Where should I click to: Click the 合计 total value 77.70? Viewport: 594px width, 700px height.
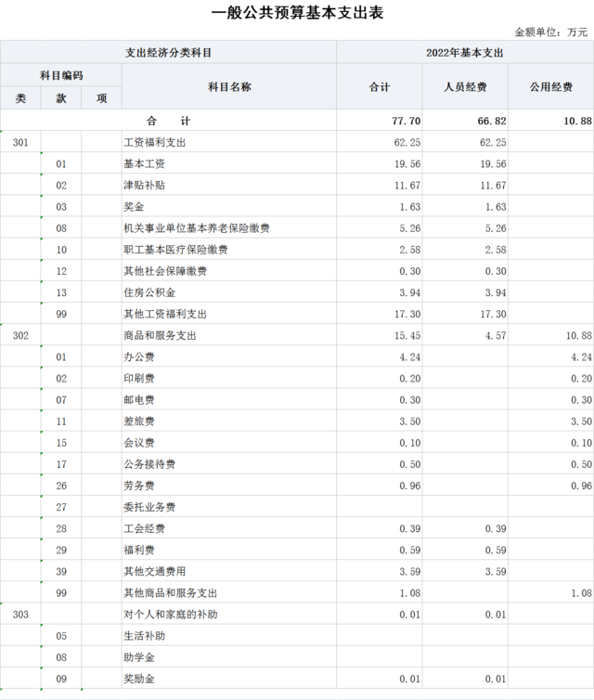click(x=407, y=121)
